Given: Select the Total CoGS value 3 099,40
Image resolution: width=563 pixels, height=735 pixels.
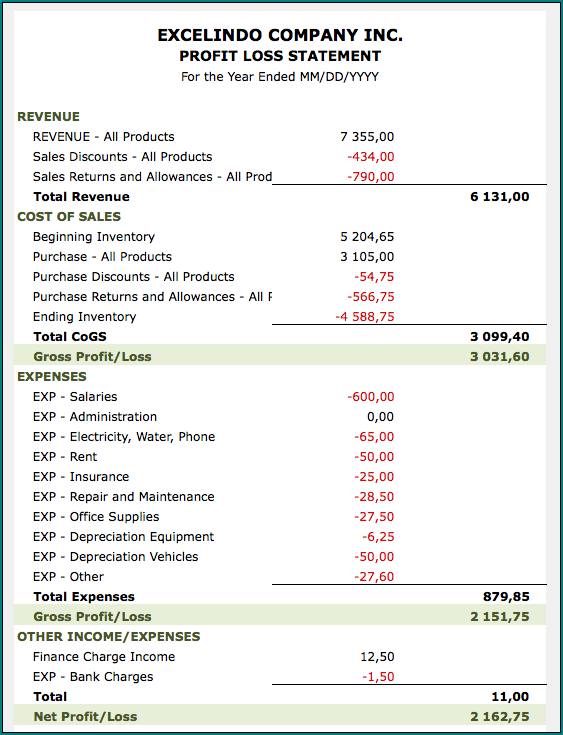Looking at the screenshot, I should (500, 337).
